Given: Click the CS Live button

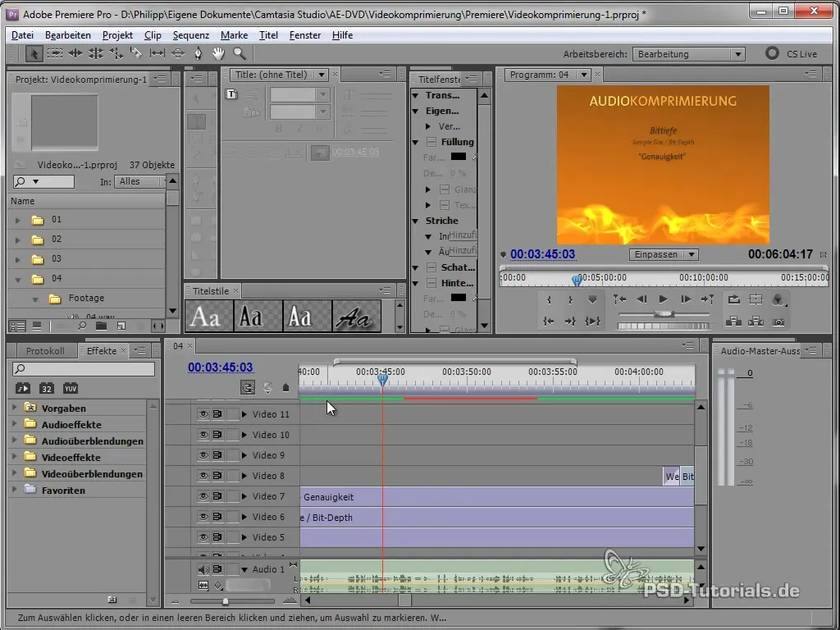Looking at the screenshot, I should [x=792, y=53].
